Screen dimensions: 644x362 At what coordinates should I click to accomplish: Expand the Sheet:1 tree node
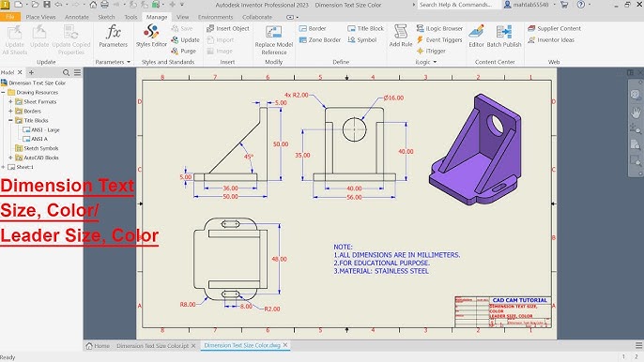point(4,167)
